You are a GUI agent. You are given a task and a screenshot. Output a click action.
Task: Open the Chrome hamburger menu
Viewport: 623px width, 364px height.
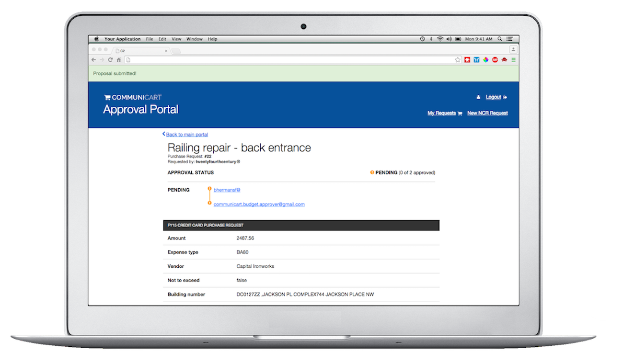point(513,59)
